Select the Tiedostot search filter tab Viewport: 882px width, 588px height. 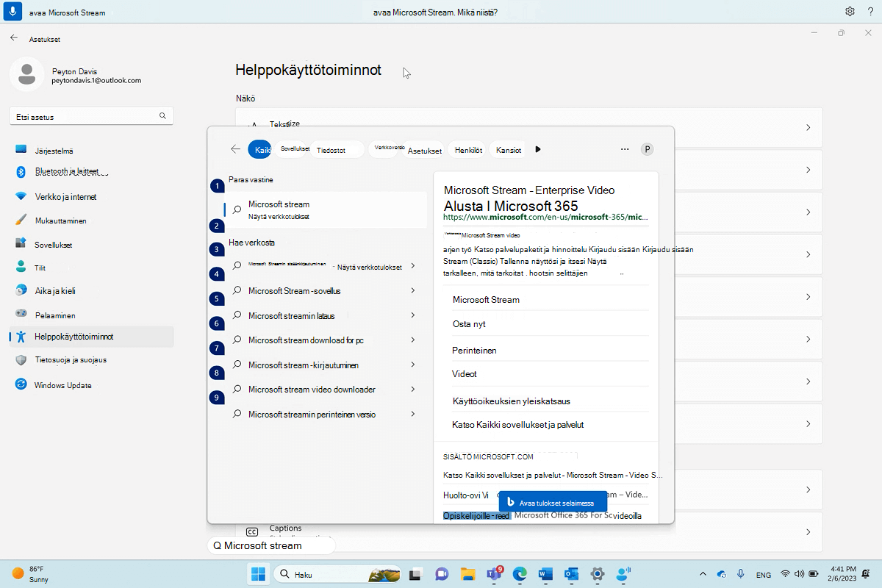[336, 149]
